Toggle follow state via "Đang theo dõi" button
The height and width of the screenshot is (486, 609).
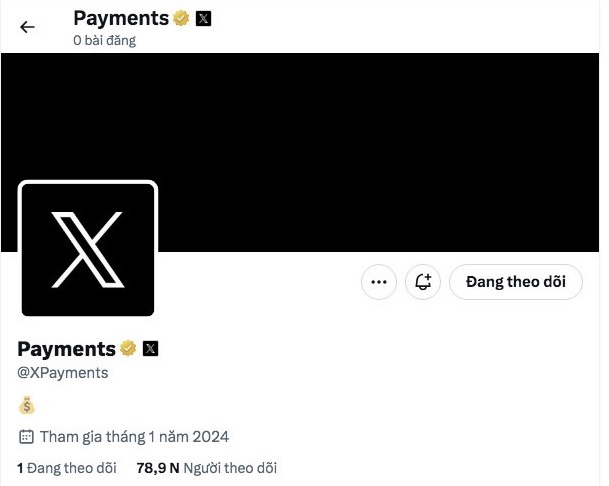[x=515, y=282]
